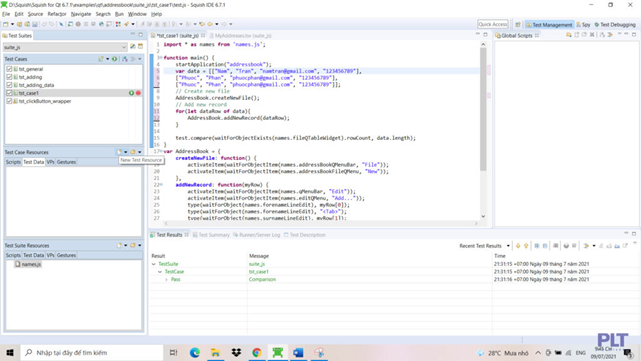Switch to the Spy perspective
Image resolution: width=641 pixels, height=361 pixels.
[x=583, y=25]
